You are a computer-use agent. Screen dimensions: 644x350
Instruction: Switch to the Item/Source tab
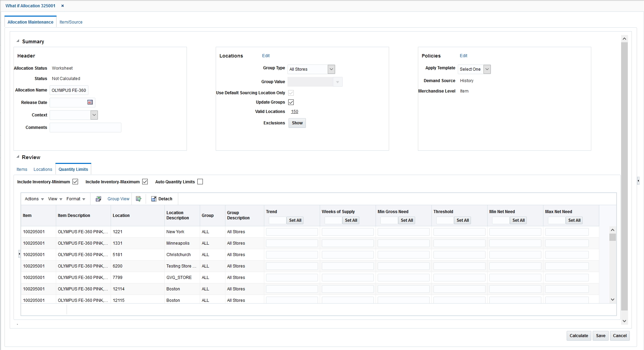point(71,22)
